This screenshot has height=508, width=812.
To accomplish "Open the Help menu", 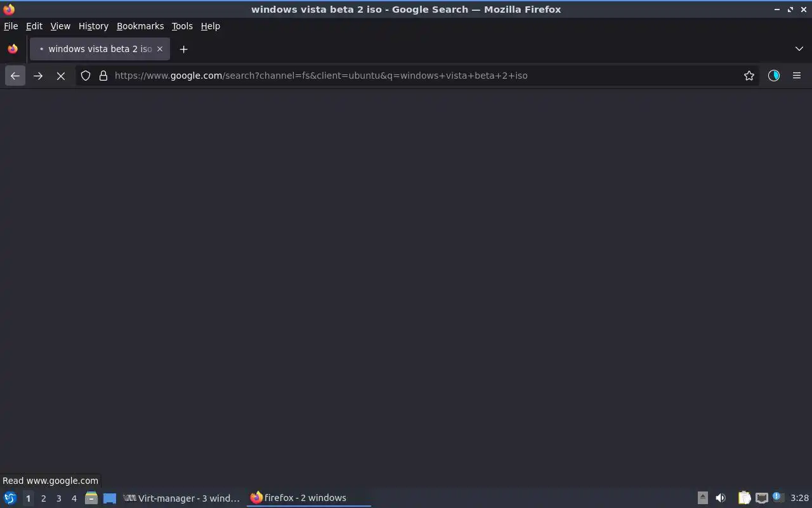I will pos(211,26).
